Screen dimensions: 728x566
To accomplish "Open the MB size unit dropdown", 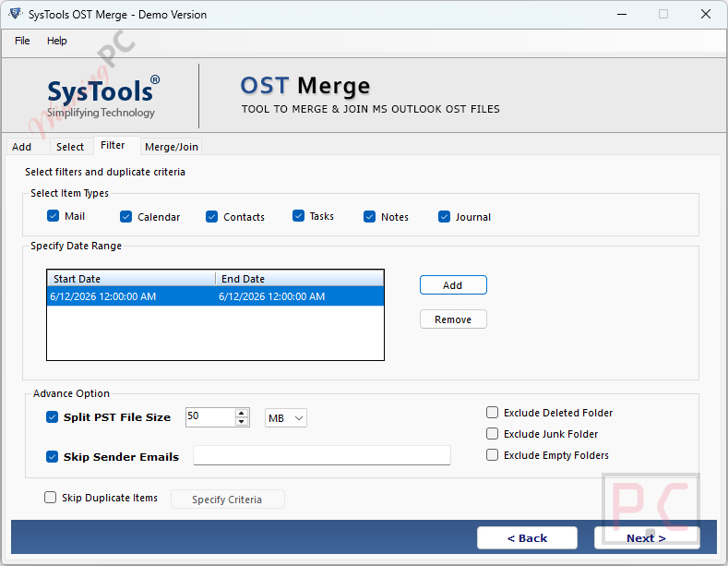I will pyautogui.click(x=285, y=418).
